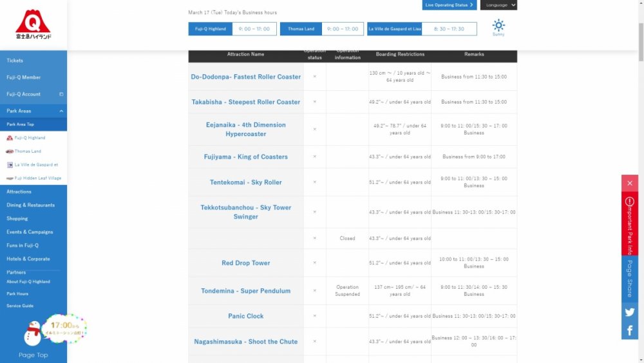Open the Language dropdown
644x363 pixels.
point(498,5)
